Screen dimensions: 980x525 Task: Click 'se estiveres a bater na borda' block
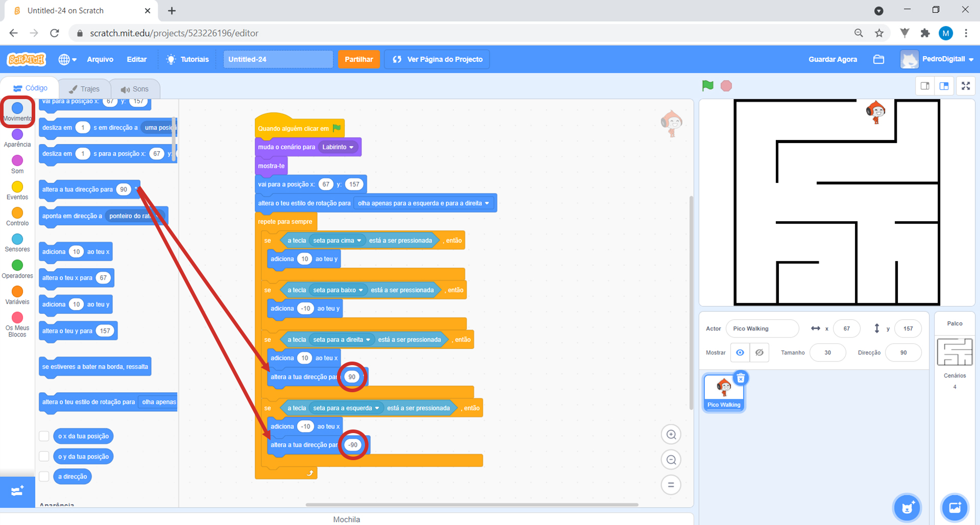[x=95, y=367]
